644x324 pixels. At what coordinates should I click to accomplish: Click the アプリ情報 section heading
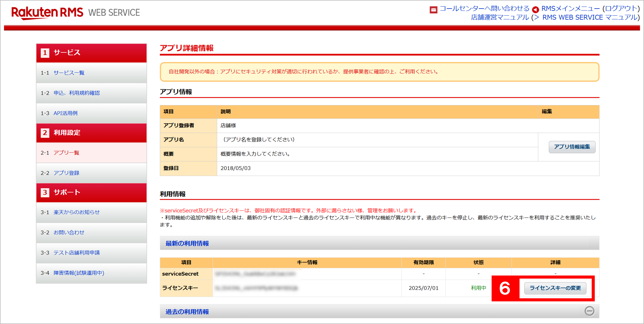176,92
